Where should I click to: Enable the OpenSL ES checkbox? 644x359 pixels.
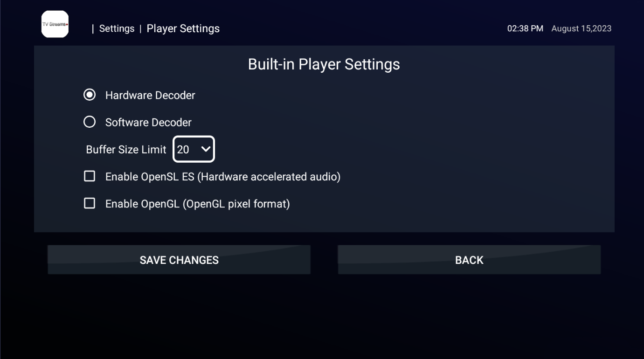[89, 176]
